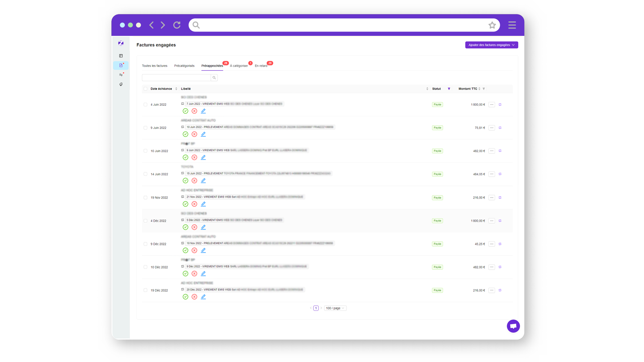Open the 100 / page dropdown

click(x=335, y=308)
